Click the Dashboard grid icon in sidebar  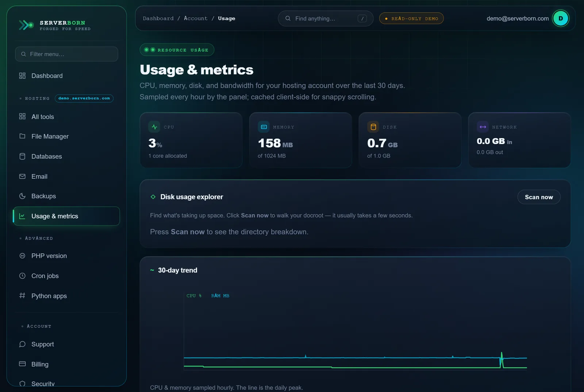coord(22,75)
